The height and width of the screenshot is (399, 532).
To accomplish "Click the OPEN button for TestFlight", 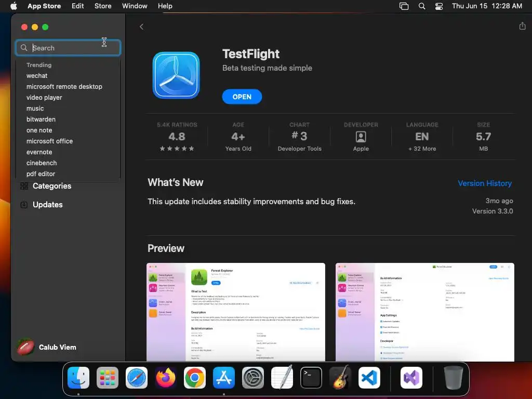I will [x=242, y=97].
